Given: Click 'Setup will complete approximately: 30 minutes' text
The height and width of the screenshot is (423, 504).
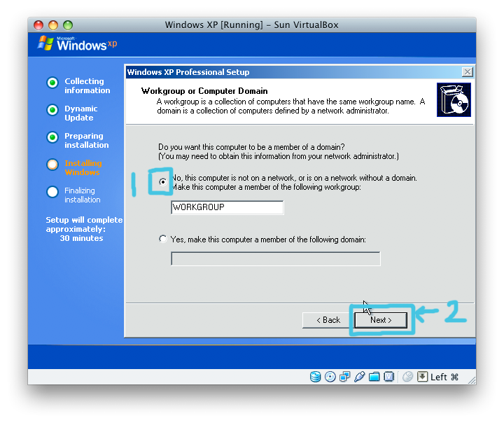Looking at the screenshot, I should click(x=84, y=229).
